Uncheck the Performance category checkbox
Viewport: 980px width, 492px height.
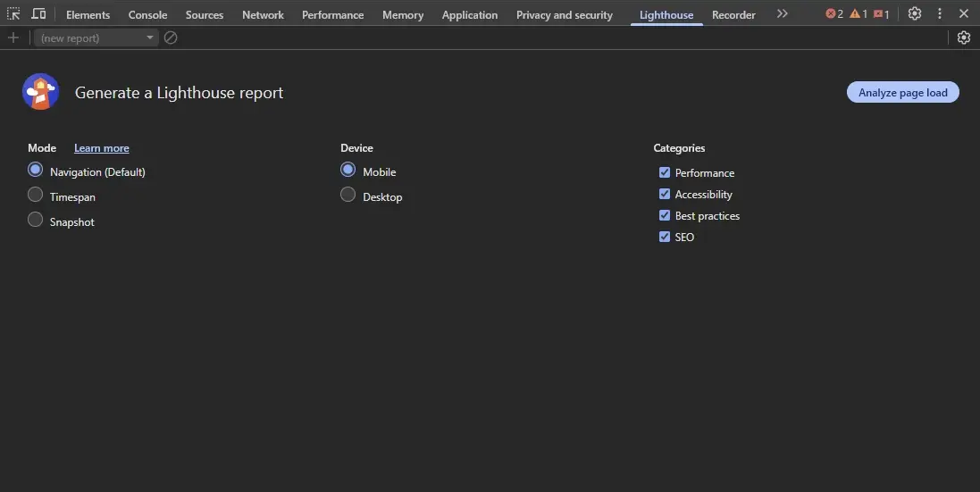pyautogui.click(x=665, y=172)
